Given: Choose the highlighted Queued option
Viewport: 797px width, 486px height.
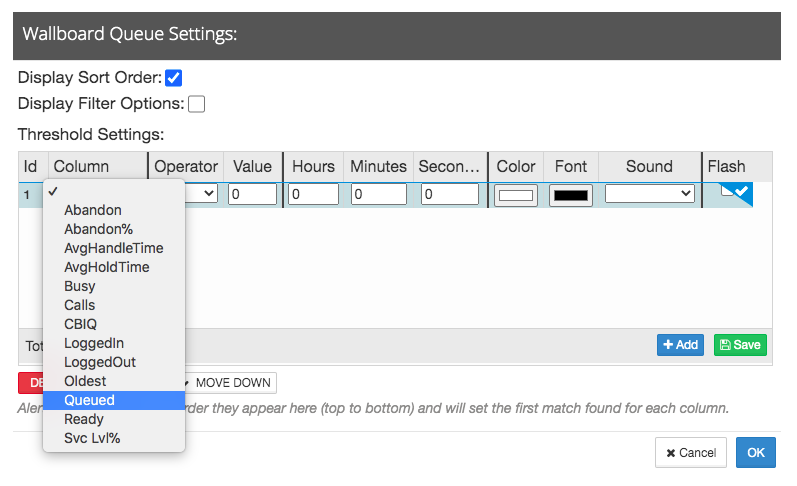Looking at the screenshot, I should coord(114,400).
